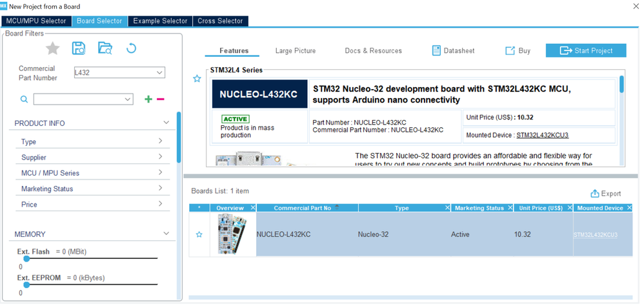Click the save search icon
The height and width of the screenshot is (308, 644).
click(79, 48)
